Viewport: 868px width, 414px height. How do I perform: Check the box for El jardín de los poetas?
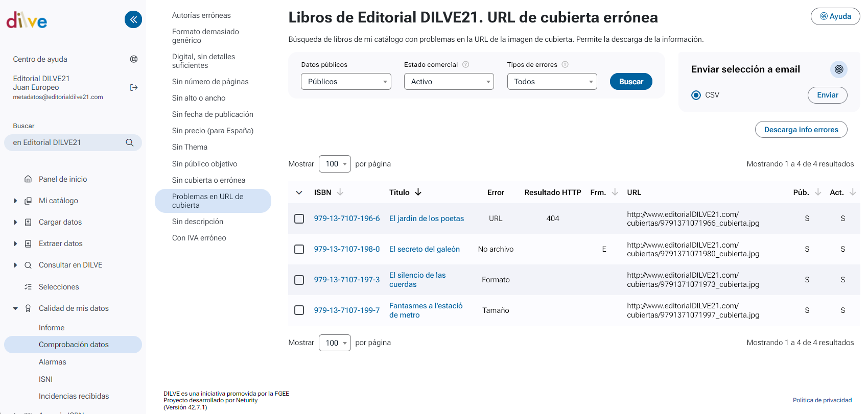[x=299, y=218]
